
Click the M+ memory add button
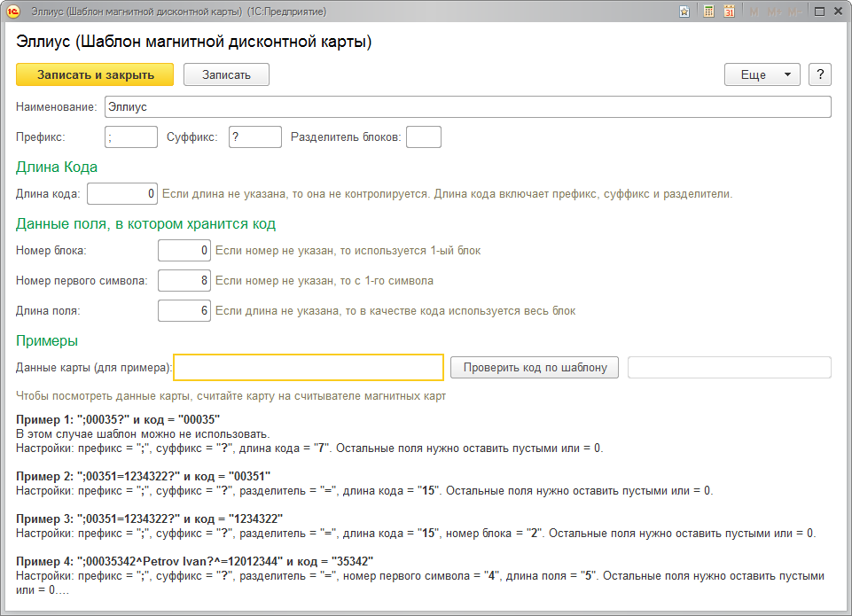774,12
